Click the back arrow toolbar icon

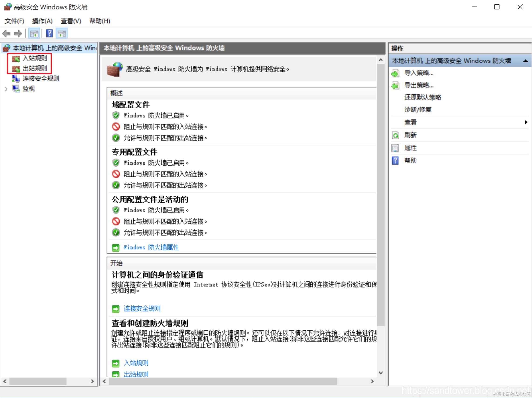[x=7, y=34]
